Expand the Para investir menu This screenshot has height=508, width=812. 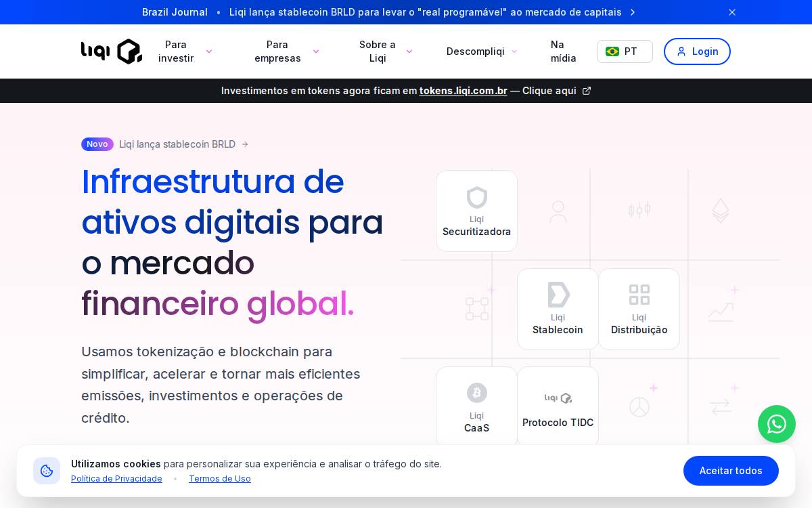[185, 51]
